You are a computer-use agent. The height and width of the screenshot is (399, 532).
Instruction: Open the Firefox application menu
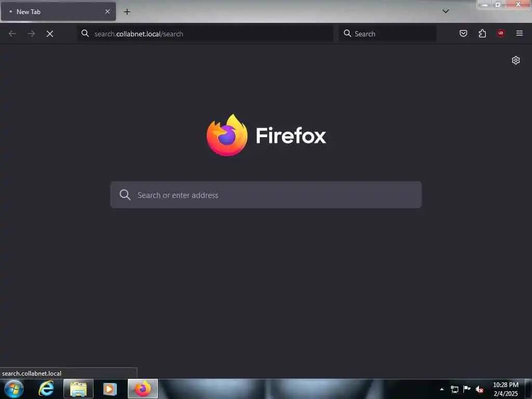coord(520,33)
